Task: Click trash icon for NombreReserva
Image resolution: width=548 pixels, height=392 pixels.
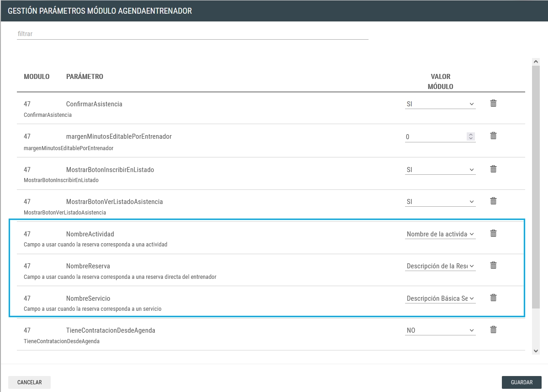Action: click(493, 266)
